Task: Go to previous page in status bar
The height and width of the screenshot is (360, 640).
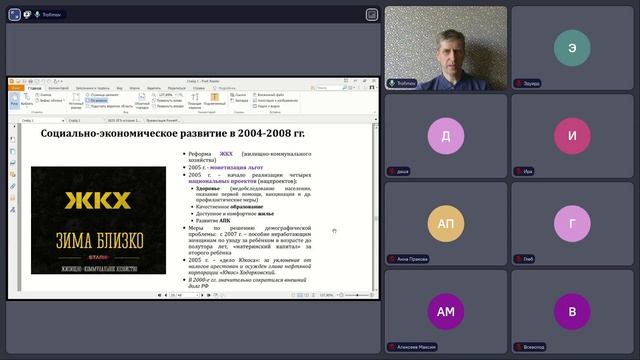Action: [166, 295]
